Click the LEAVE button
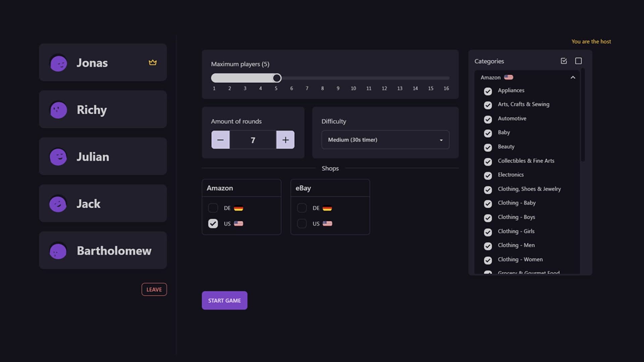Screen dimensions: 644x362 (154, 290)
